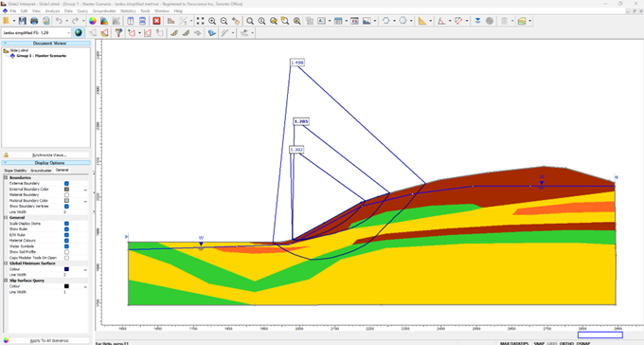Screen dimensions: 644x345
Task: Enable Show Soil Profile checkbox
Action: [66, 252]
